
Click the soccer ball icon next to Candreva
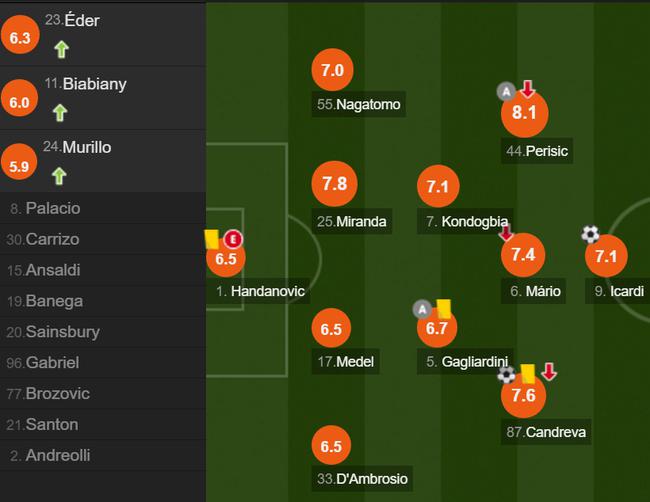click(507, 375)
